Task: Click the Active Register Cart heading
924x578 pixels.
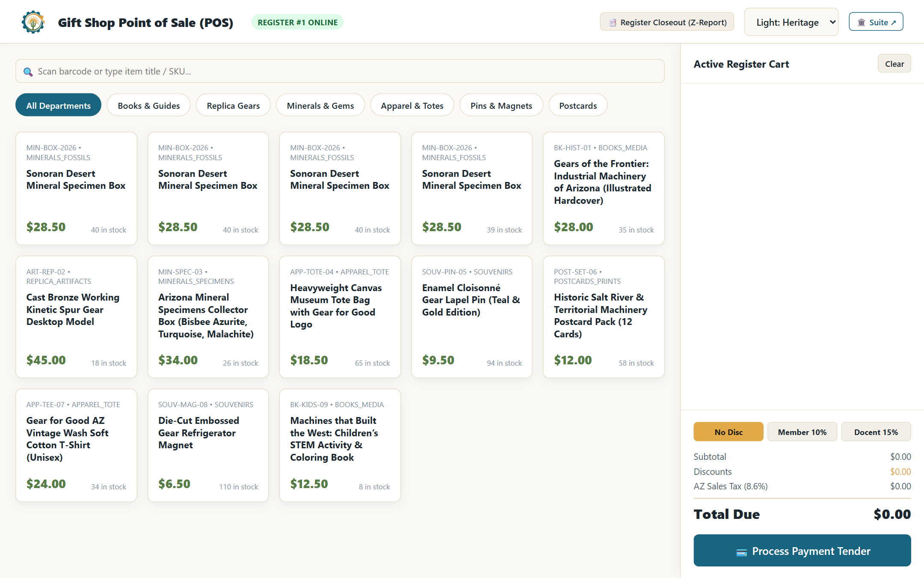Action: click(741, 64)
